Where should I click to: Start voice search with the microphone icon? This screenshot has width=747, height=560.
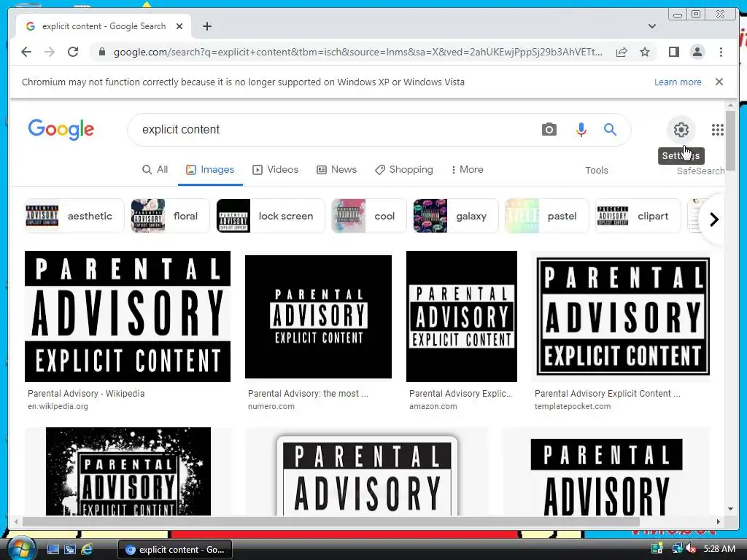(581, 130)
